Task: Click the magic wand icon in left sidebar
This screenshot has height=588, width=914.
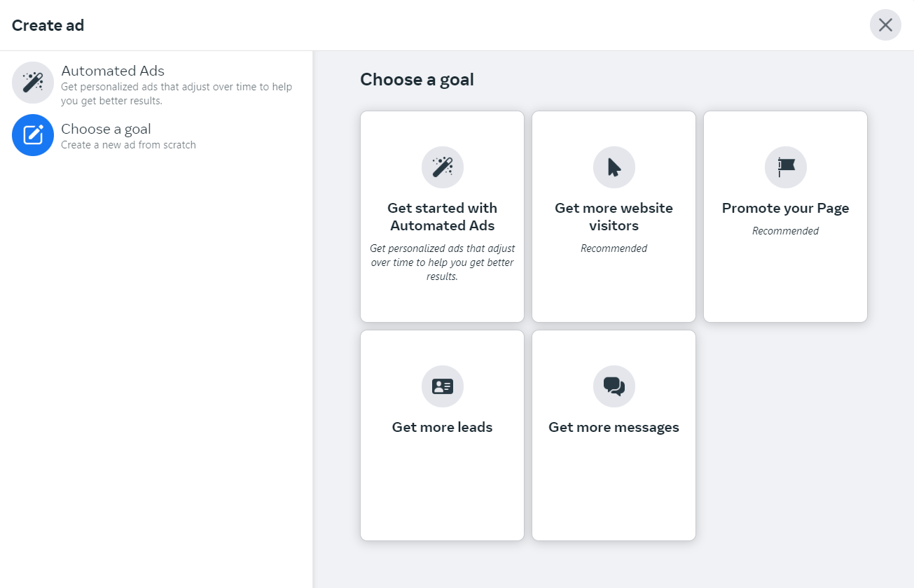Action: (33, 83)
